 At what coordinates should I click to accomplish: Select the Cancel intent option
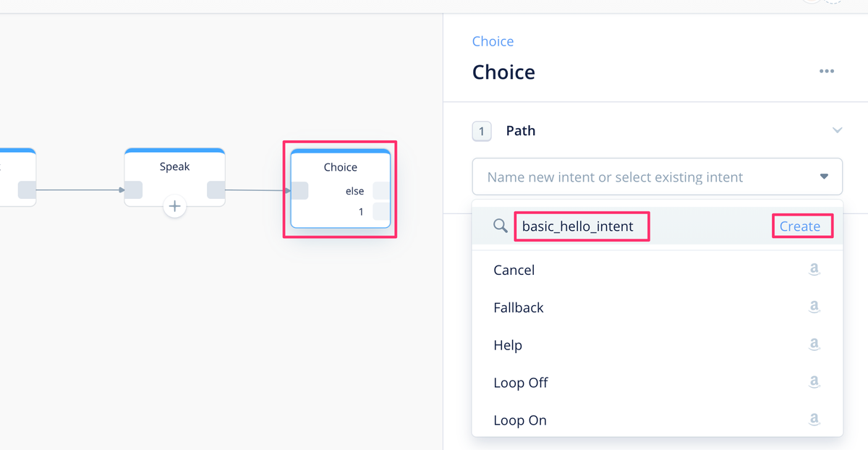pos(514,270)
